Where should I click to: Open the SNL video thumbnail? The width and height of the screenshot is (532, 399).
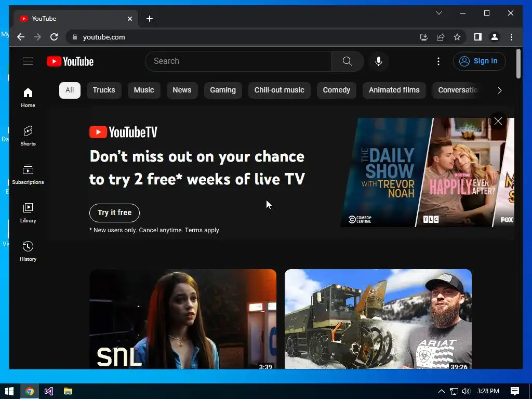point(183,319)
